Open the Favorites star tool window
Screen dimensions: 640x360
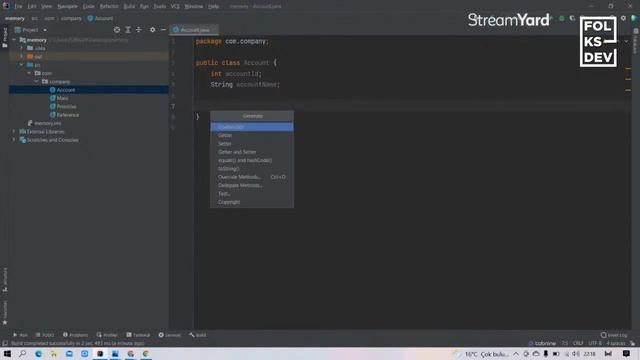click(x=4, y=313)
